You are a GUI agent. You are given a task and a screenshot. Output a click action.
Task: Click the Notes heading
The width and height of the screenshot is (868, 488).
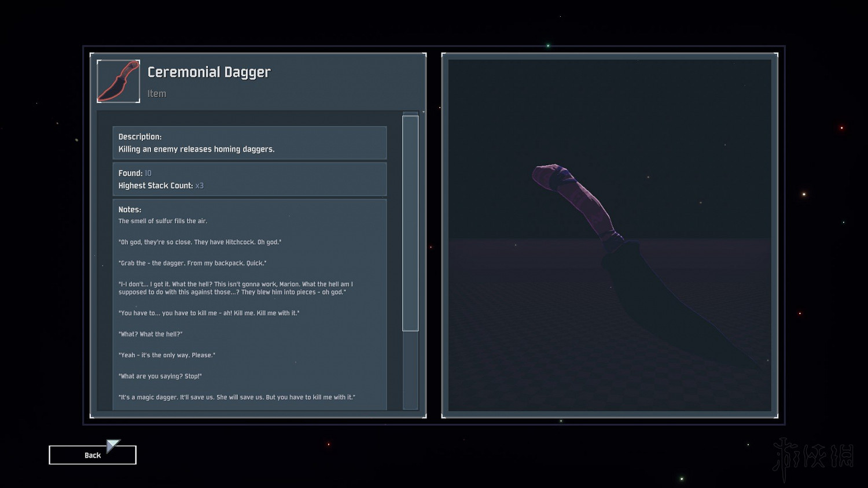pyautogui.click(x=130, y=210)
